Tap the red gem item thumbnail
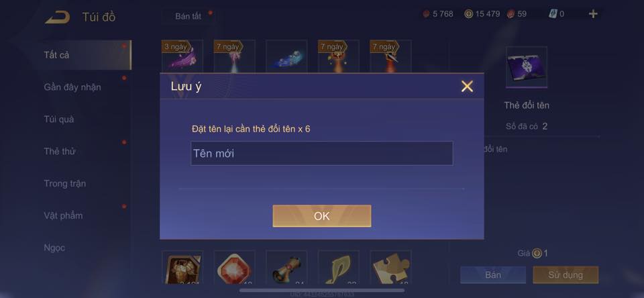Screen dimensions: 644x298 pos(234,267)
